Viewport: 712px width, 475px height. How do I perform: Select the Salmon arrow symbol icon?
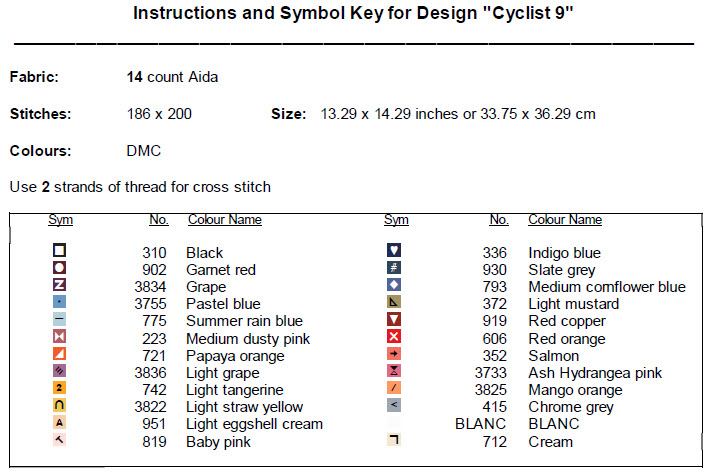[x=394, y=355]
